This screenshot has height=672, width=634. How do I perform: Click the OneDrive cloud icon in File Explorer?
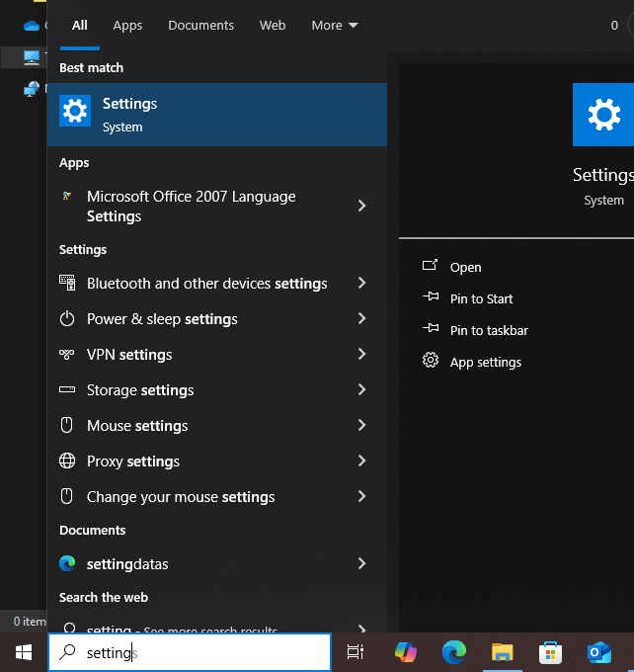click(x=32, y=26)
